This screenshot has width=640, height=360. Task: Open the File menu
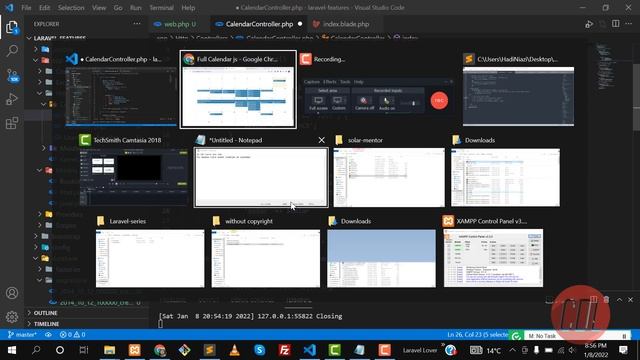[26, 8]
